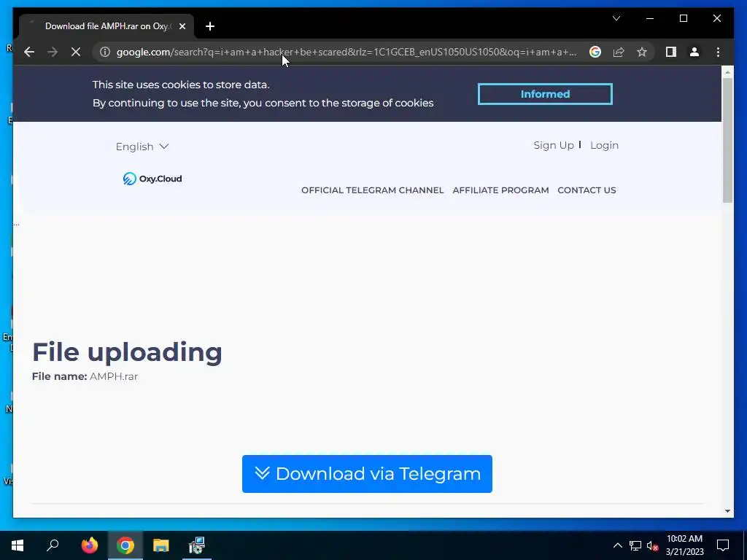Viewport: 747px width, 560px height.
Task: Open the Chrome profile menu
Action: click(x=694, y=52)
